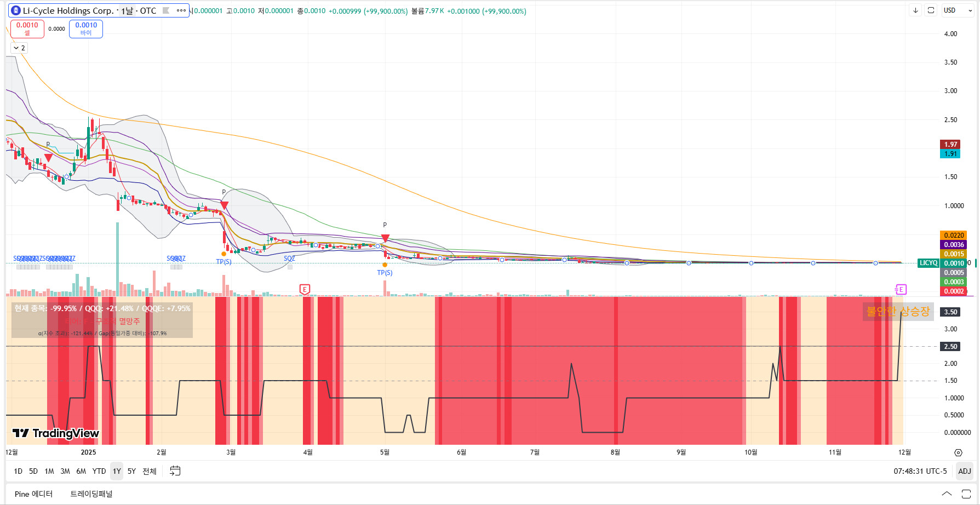The width and height of the screenshot is (980, 505).
Task: Click the red triangle P signal near 5월
Action: pyautogui.click(x=385, y=238)
